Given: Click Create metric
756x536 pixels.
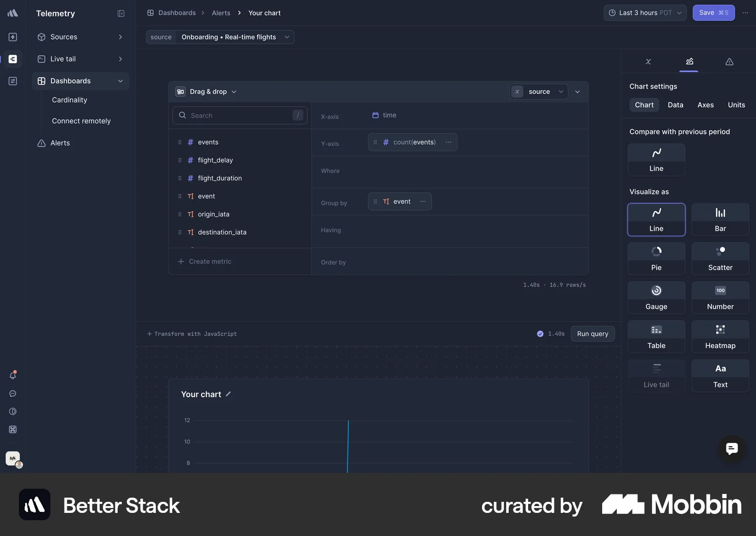Looking at the screenshot, I should [x=205, y=262].
